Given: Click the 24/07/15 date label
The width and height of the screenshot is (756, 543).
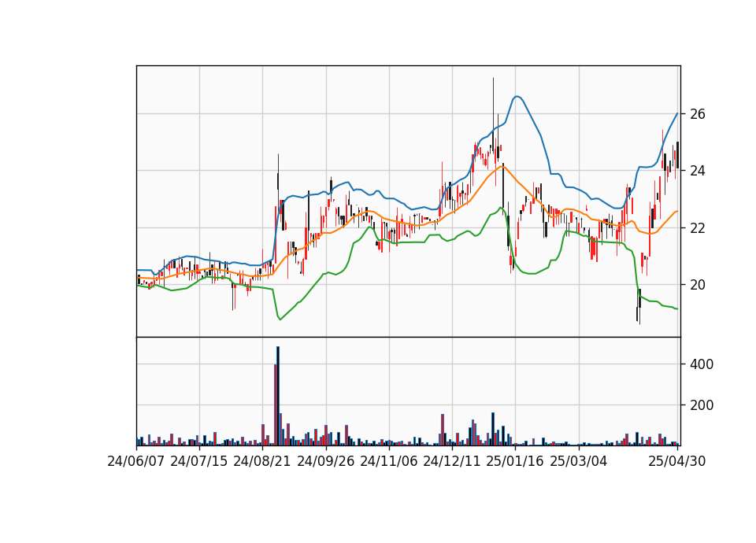Looking at the screenshot, I should [198, 461].
